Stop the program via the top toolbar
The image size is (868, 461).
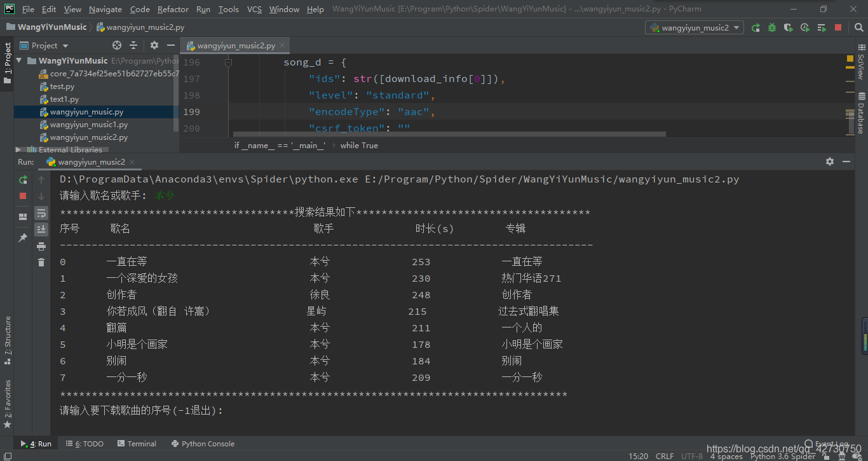tap(838, 27)
